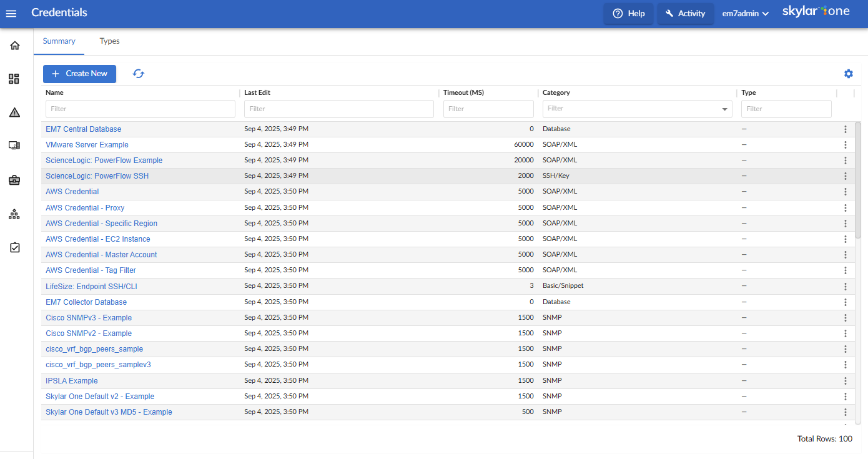868x459 pixels.
Task: Open the Events warning triangle icon
Action: tap(14, 112)
